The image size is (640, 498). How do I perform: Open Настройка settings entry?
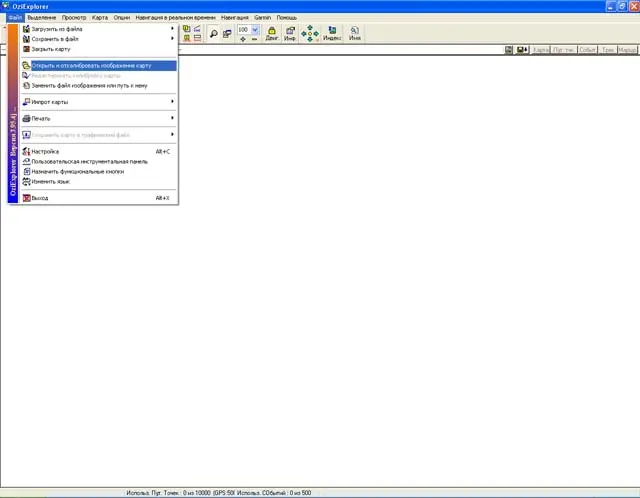click(x=99, y=151)
